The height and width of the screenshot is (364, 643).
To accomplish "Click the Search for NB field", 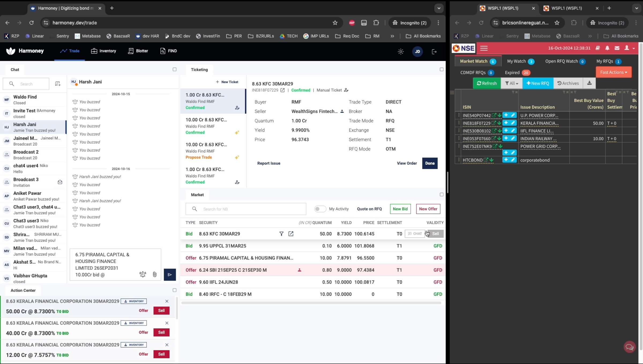I will (246, 209).
